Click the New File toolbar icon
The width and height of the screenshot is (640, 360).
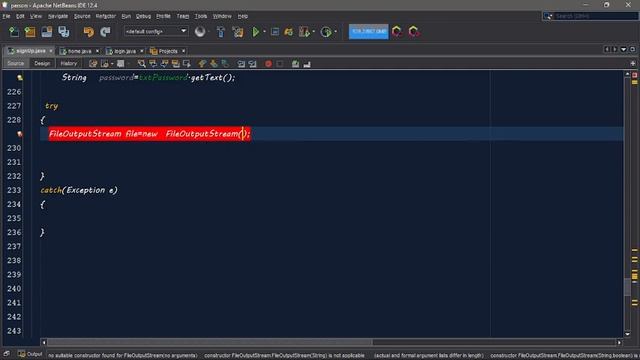[14, 32]
